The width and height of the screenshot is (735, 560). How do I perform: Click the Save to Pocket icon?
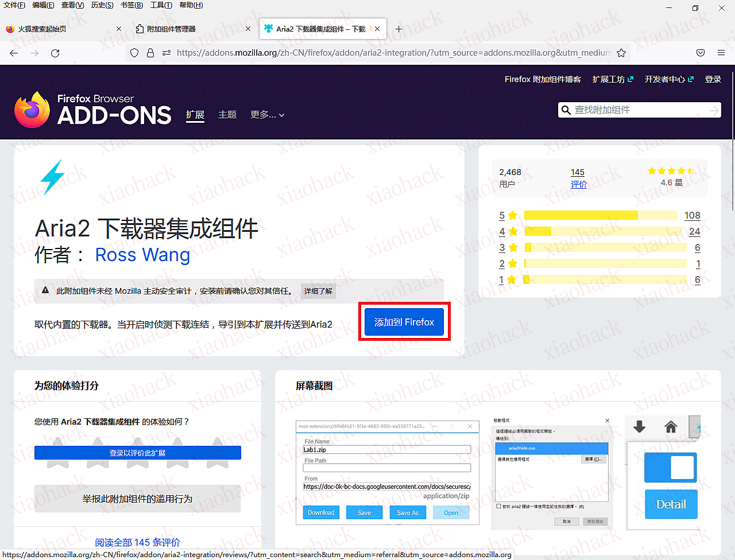coord(701,53)
